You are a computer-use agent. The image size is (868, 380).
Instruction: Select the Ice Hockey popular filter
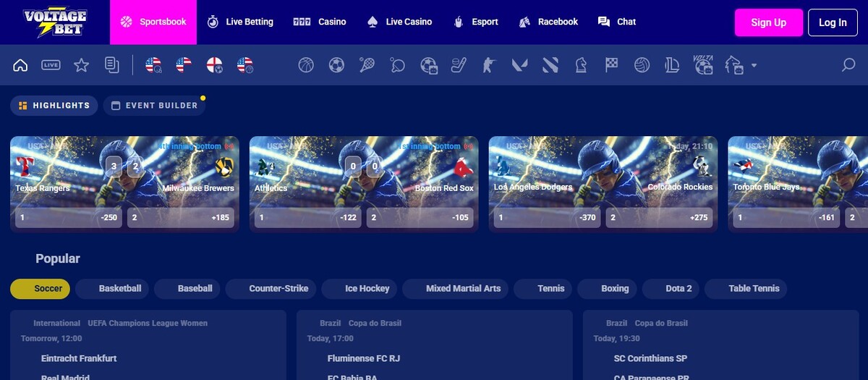[x=360, y=289]
